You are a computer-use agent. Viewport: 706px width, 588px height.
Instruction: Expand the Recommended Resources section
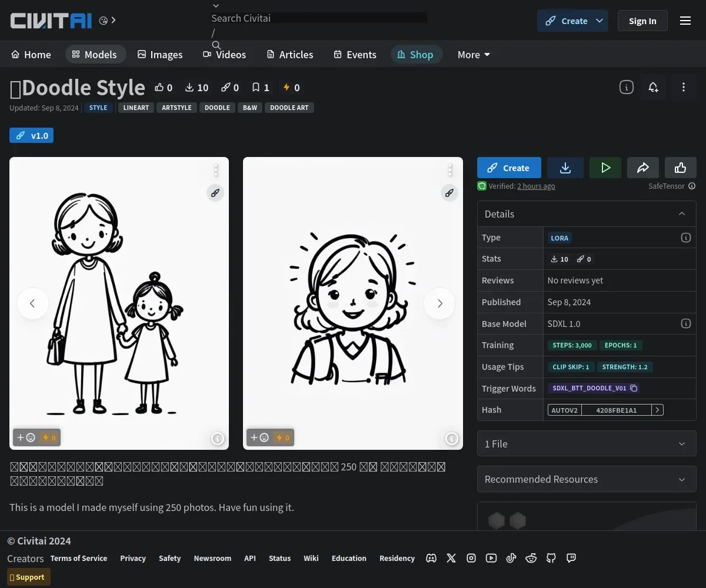tap(587, 479)
